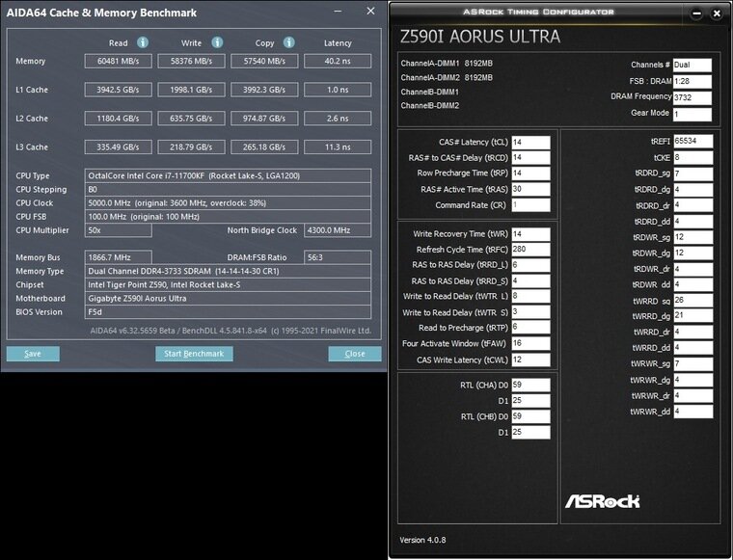The image size is (733, 560).
Task: Click the Read info icon in AIDA64
Action: [x=143, y=42]
